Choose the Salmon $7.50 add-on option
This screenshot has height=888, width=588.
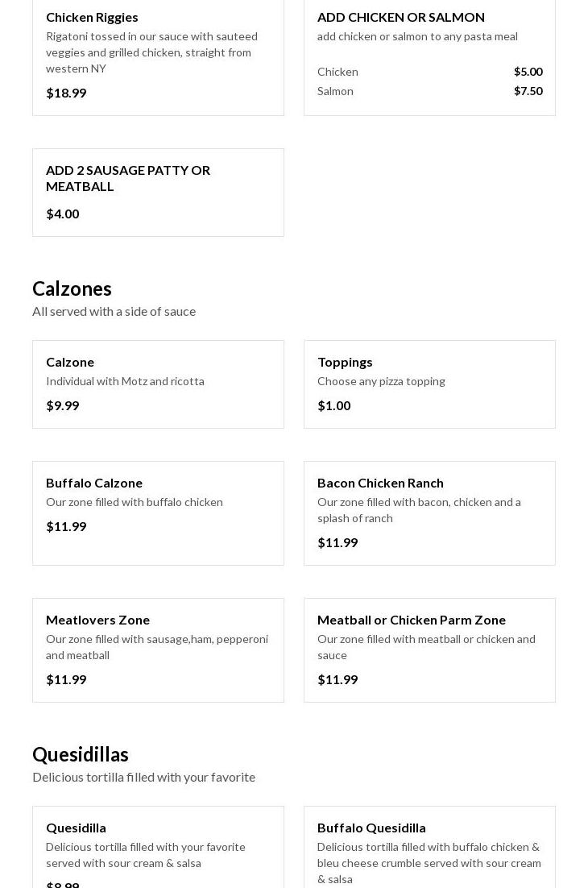coord(429,91)
